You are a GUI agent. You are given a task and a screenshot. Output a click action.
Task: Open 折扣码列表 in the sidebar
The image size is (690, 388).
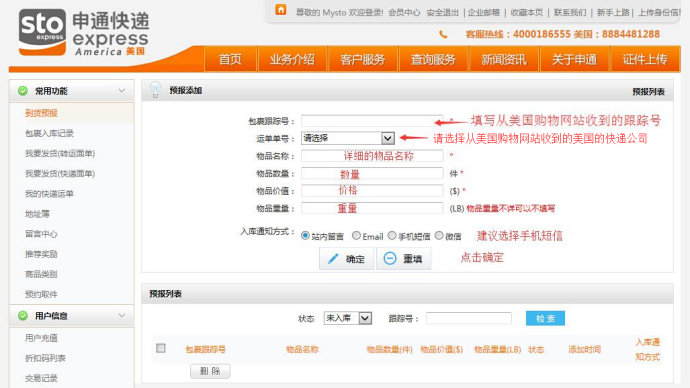45,358
